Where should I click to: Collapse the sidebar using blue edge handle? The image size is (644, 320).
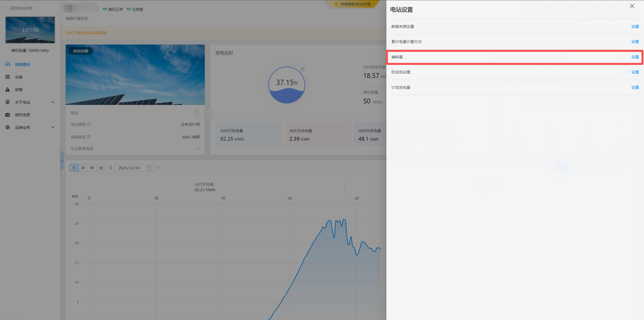pyautogui.click(x=62, y=160)
